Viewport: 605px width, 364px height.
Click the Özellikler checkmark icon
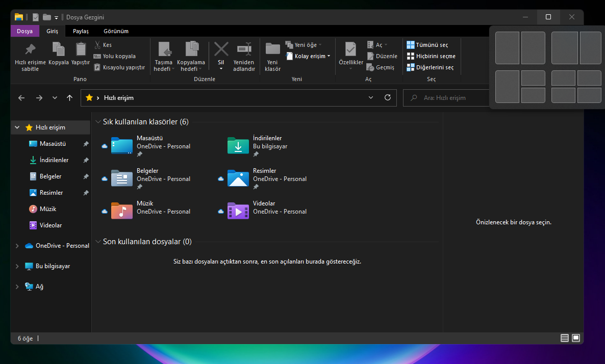pos(350,49)
